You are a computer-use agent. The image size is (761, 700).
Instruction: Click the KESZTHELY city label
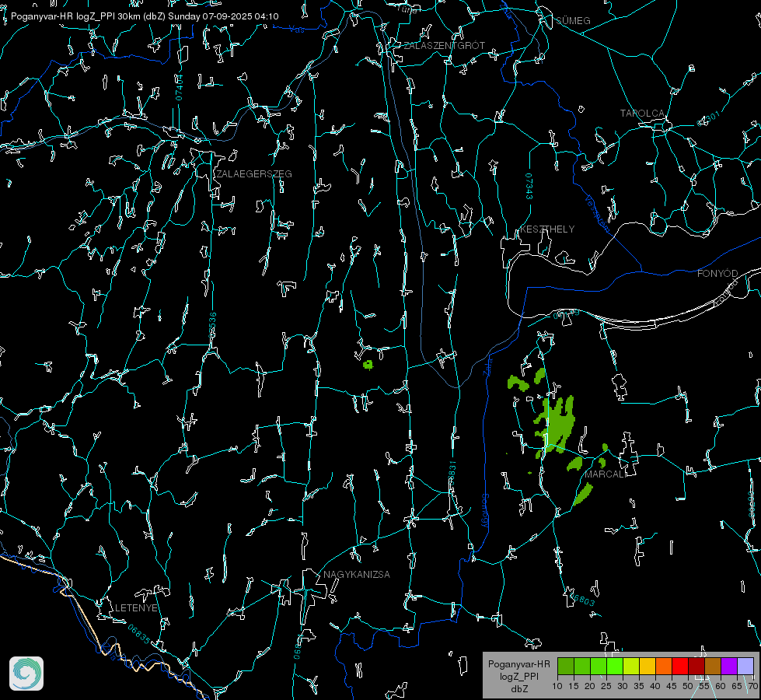click(x=547, y=229)
